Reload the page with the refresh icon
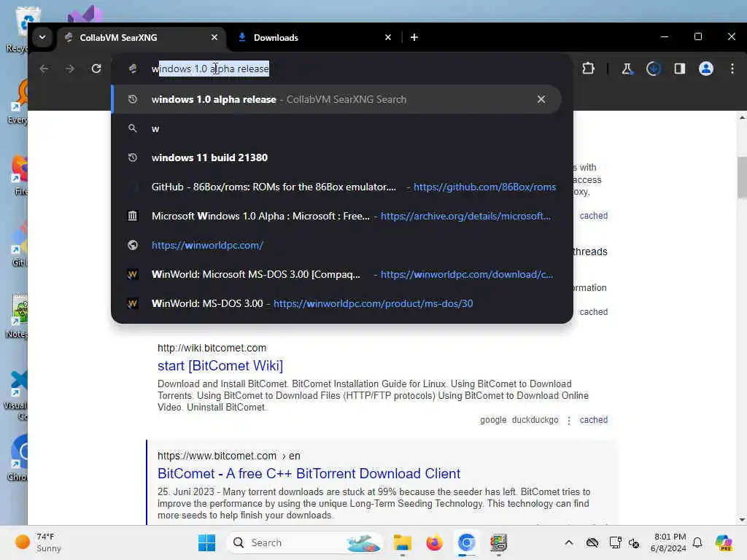The height and width of the screenshot is (560, 747). (96, 69)
